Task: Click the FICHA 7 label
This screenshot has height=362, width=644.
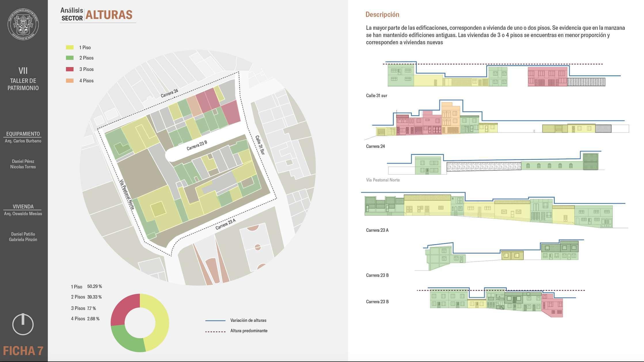Action: pos(23,351)
